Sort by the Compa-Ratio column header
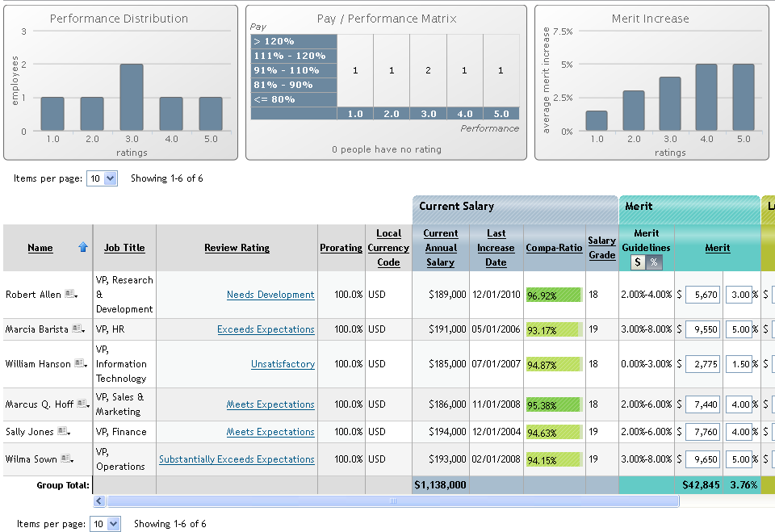The width and height of the screenshot is (775, 532). pyautogui.click(x=554, y=248)
